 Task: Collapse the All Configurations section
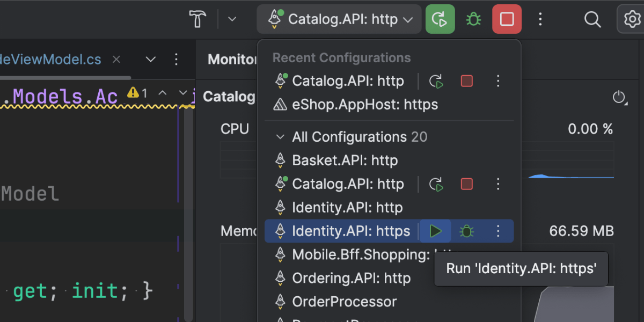pos(280,137)
